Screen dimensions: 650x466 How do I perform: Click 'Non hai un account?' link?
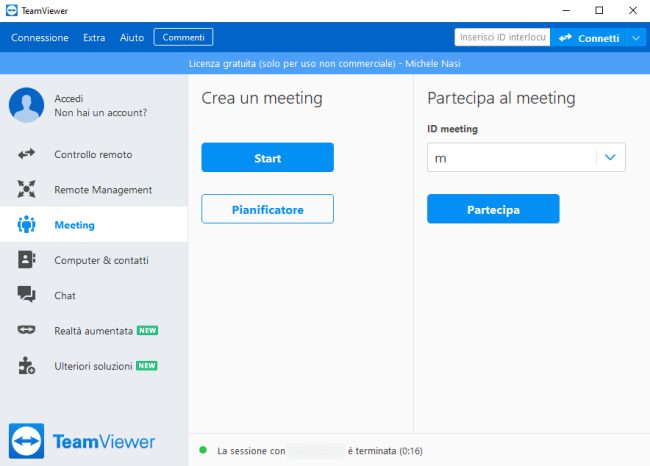tap(101, 113)
